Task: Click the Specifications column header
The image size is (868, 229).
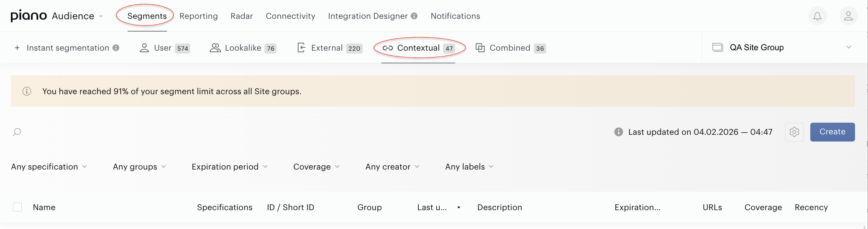Action: (x=225, y=207)
